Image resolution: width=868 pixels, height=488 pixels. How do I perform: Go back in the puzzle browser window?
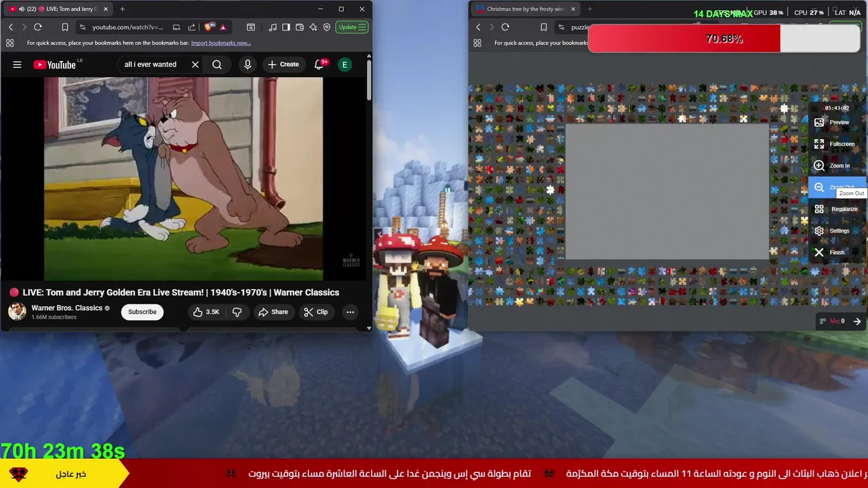pyautogui.click(x=478, y=27)
